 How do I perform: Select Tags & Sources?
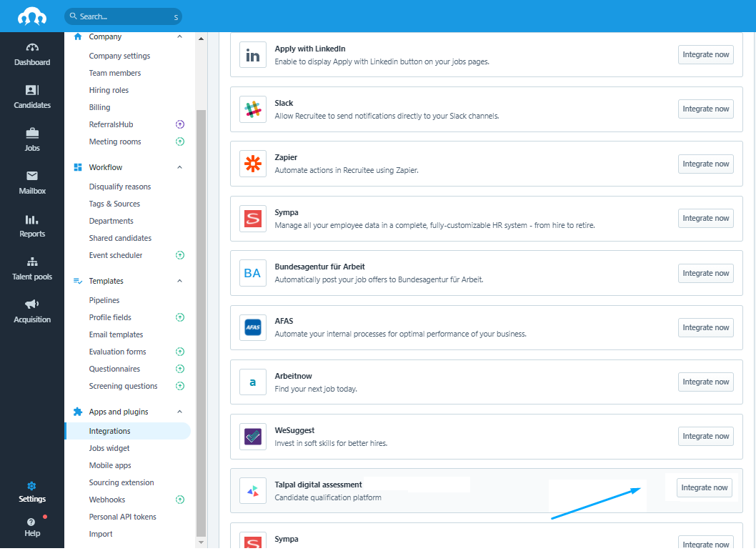[114, 204]
